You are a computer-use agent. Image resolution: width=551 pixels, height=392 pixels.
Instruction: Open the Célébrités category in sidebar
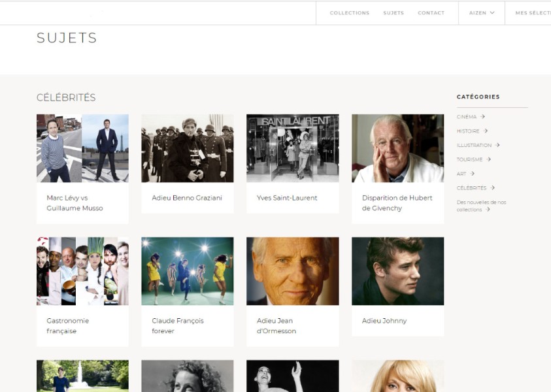471,188
